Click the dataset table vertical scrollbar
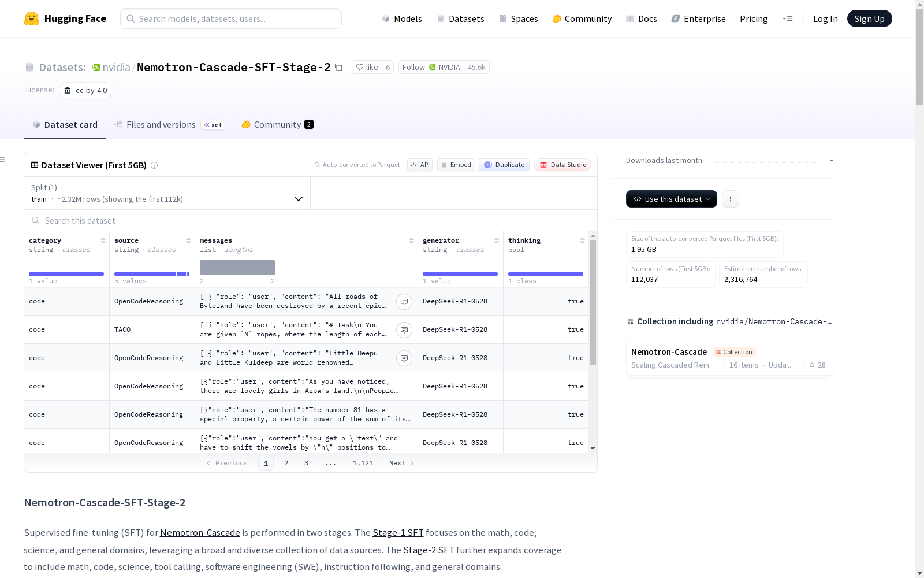The width and height of the screenshot is (924, 578). click(x=593, y=302)
